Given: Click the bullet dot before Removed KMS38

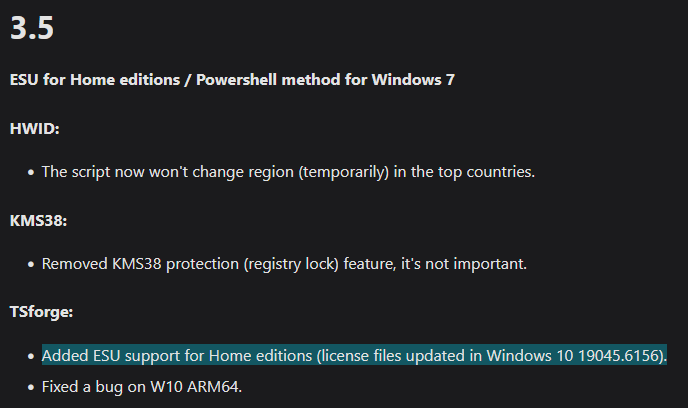Looking at the screenshot, I should 31,265.
